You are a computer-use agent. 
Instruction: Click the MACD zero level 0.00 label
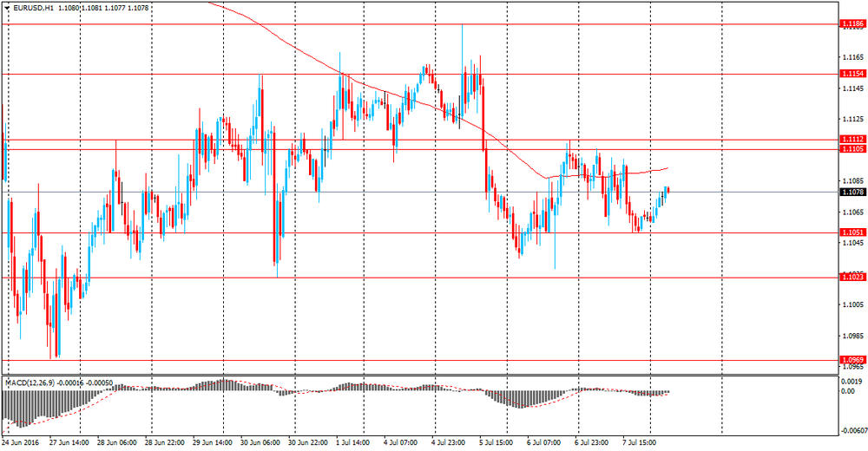coord(848,392)
